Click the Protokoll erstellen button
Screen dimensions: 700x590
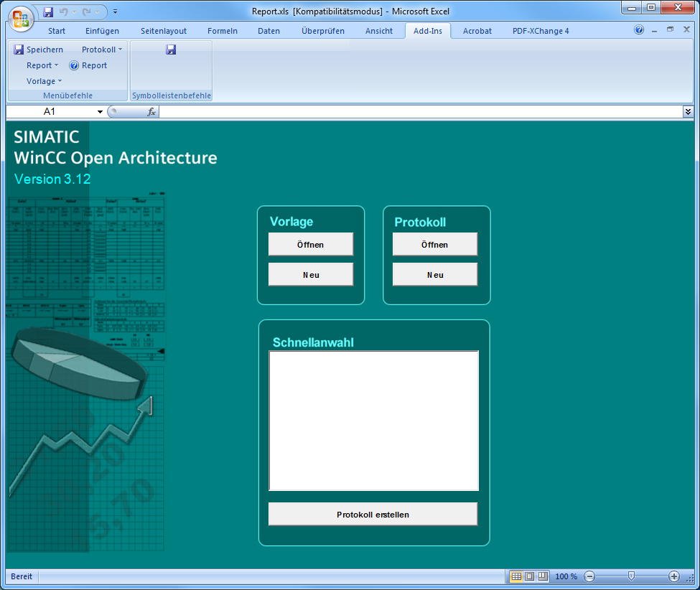click(x=373, y=514)
